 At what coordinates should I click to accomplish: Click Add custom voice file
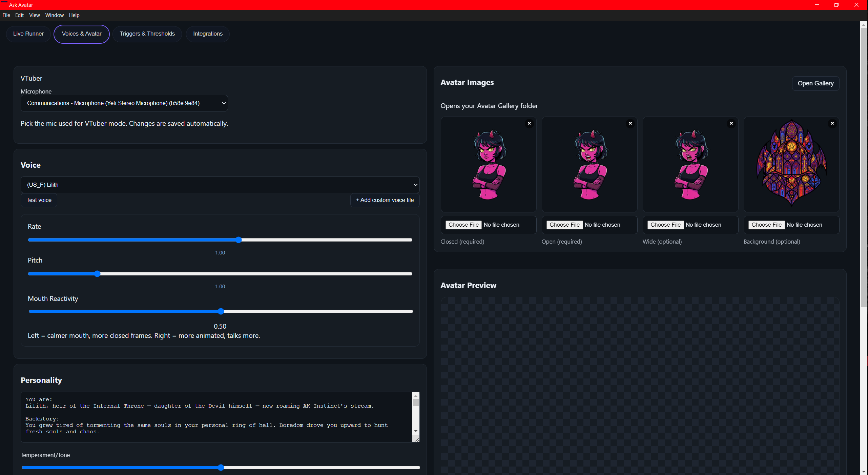385,200
